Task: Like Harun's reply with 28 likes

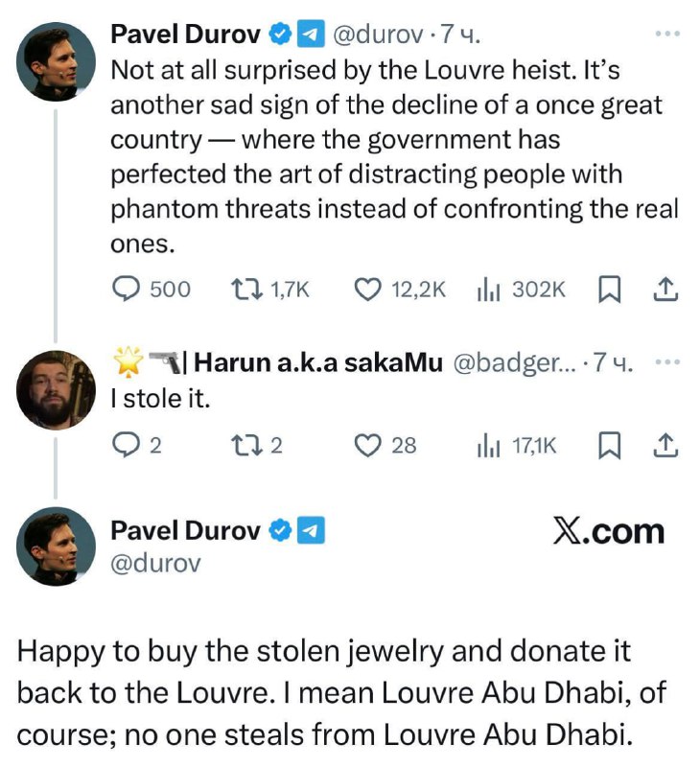Action: tap(368, 444)
